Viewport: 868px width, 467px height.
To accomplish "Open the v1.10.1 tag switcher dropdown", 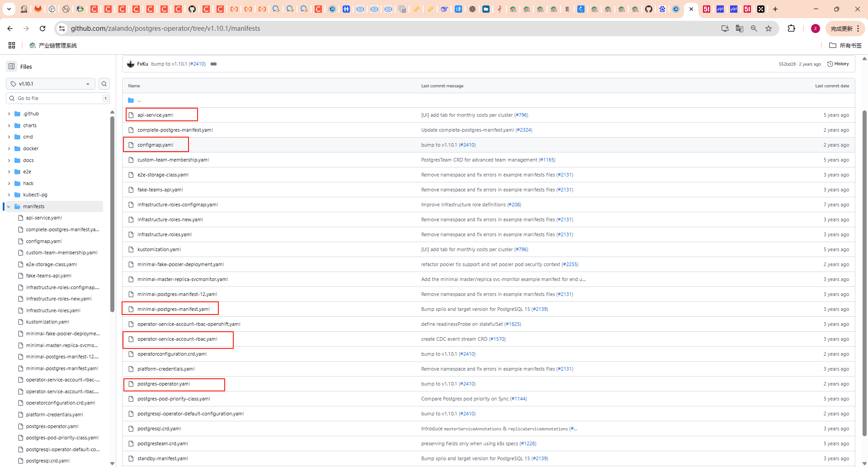I will click(50, 84).
